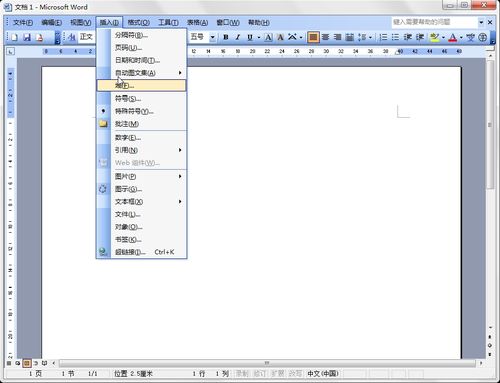Open the 正文 style combo box

(87, 37)
